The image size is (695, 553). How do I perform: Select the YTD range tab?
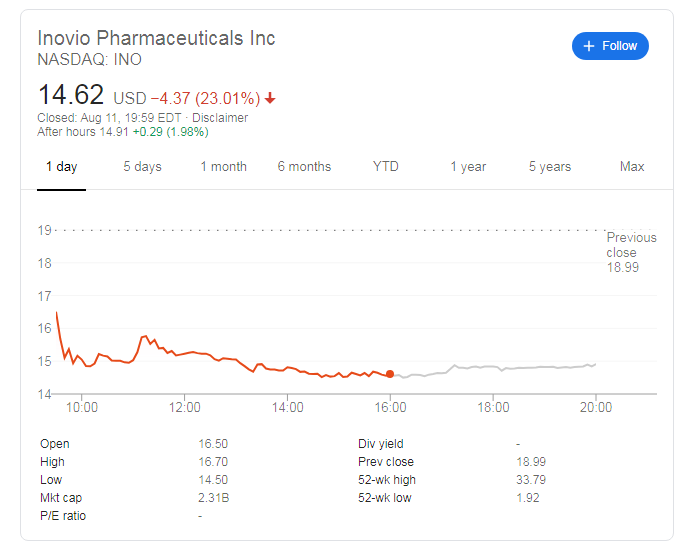[x=386, y=167]
